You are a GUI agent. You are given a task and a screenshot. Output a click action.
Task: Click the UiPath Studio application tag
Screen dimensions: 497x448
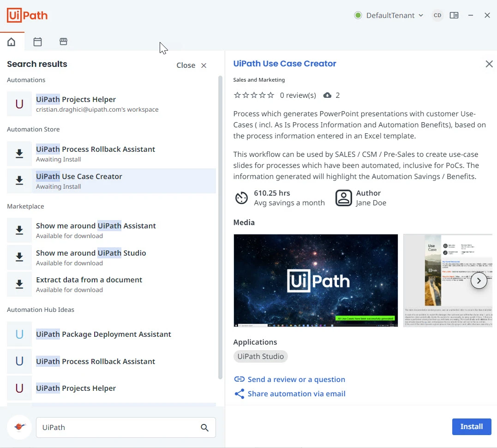coord(261,357)
